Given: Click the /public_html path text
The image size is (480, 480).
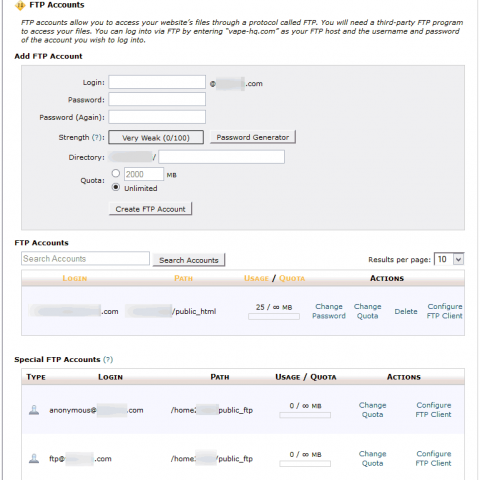Looking at the screenshot, I should [x=194, y=311].
